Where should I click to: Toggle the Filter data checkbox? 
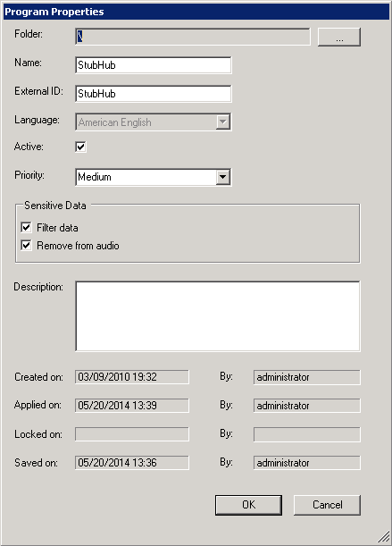[x=27, y=227]
